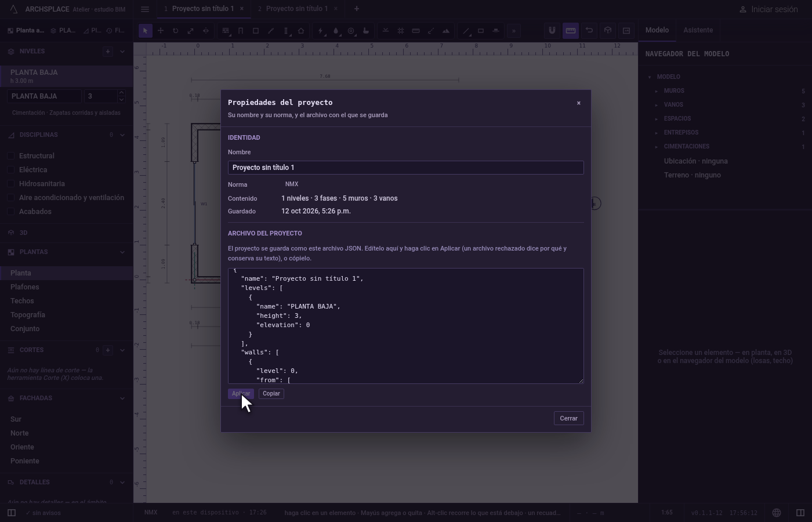Click Iniciar sesión to sign in
The width and height of the screenshot is (812, 522).
click(768, 9)
